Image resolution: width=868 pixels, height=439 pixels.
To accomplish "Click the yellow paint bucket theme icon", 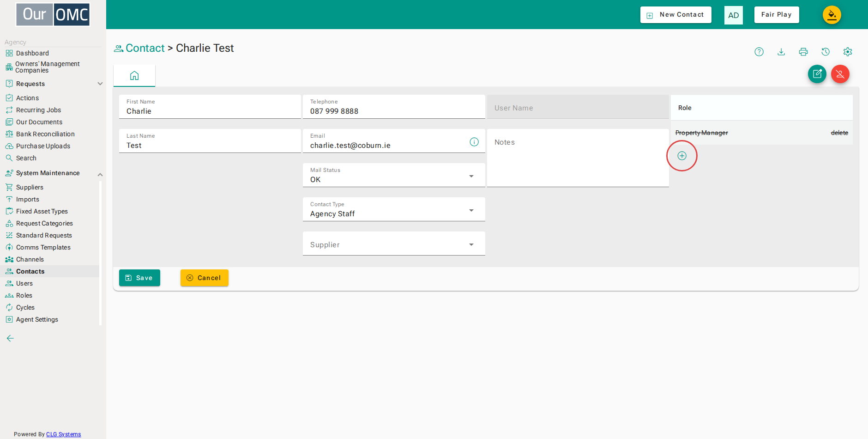I will (832, 15).
